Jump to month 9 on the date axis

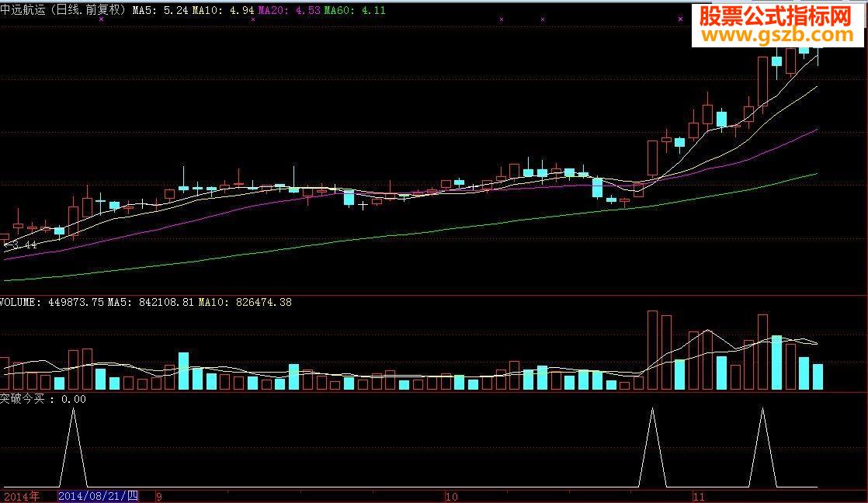click(159, 497)
